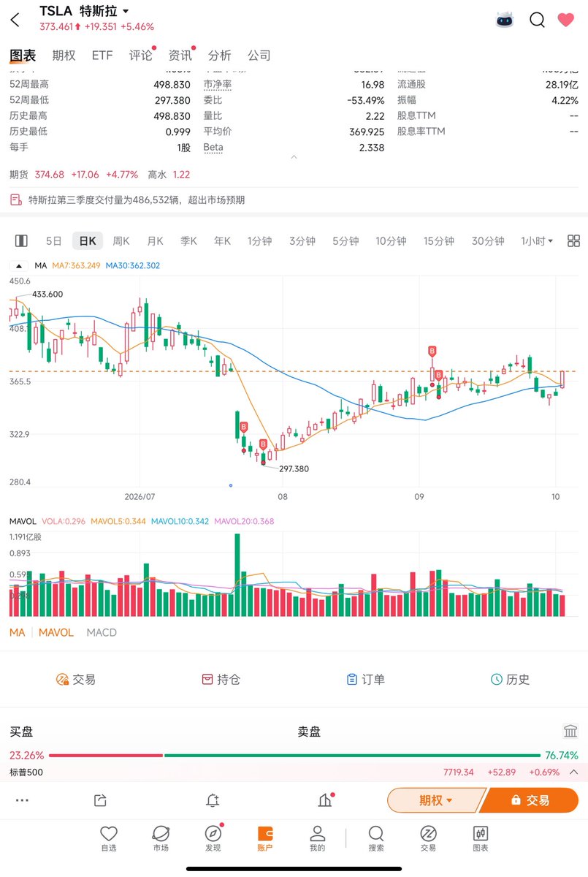The image size is (588, 877).
Task: Open the robot assistant icon
Action: (505, 20)
